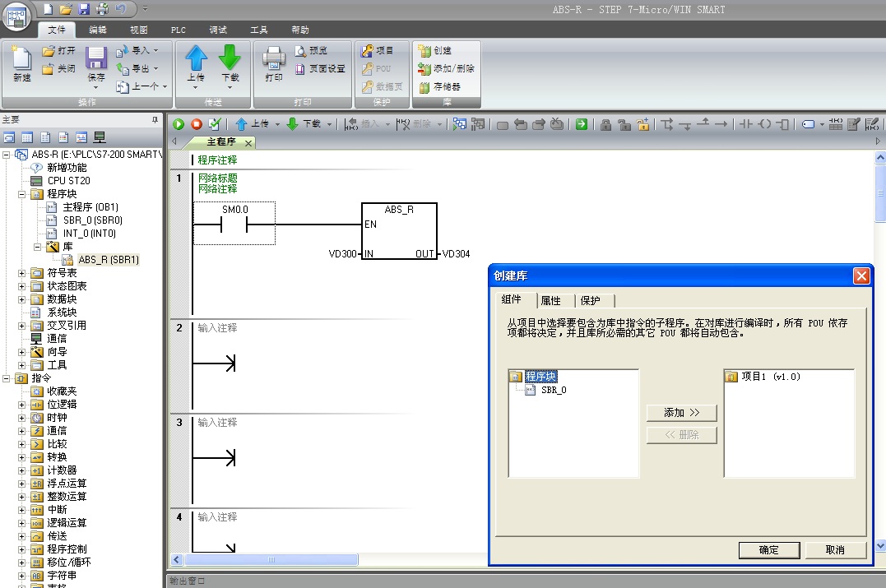This screenshot has height=588, width=886.
Task: Open the 编辑 ribbon tab
Action: [x=98, y=30]
